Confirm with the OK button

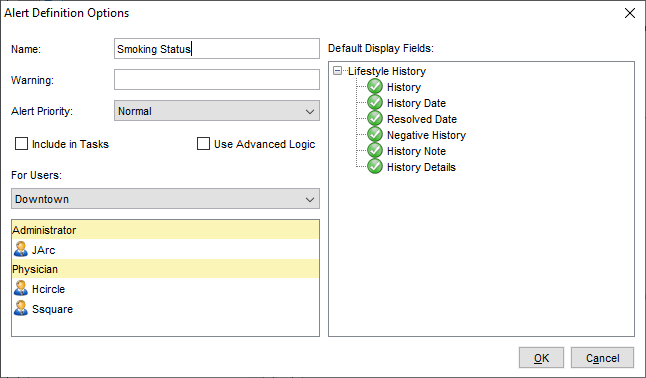pos(541,358)
